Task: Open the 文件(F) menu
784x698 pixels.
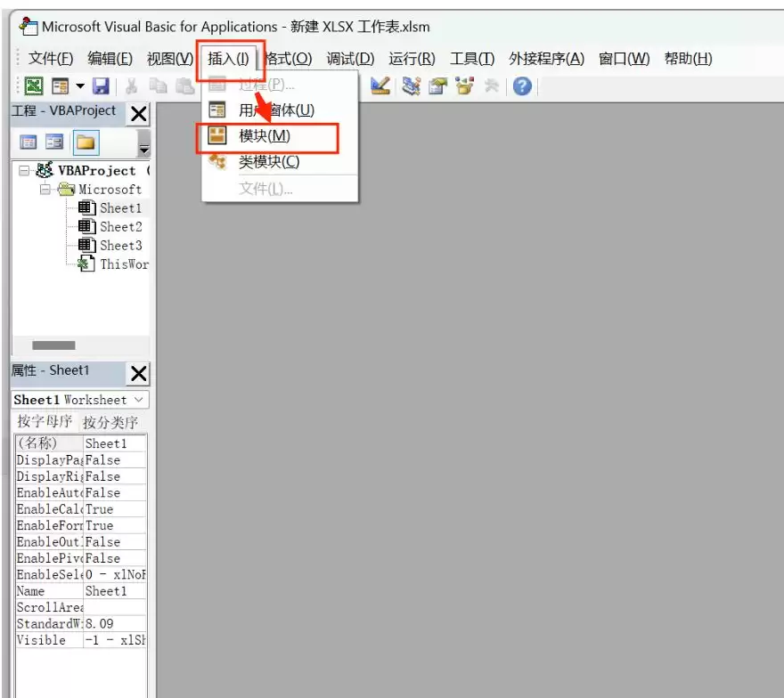Action: pos(51,59)
